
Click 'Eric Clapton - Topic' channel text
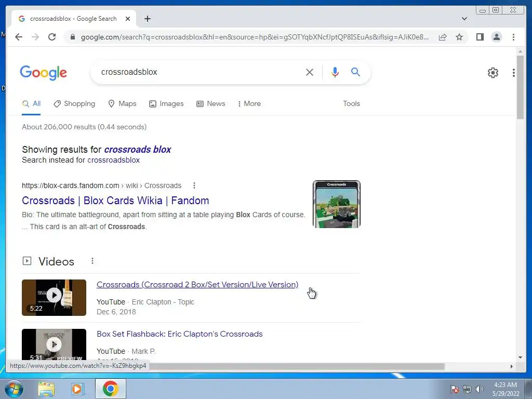163,302
